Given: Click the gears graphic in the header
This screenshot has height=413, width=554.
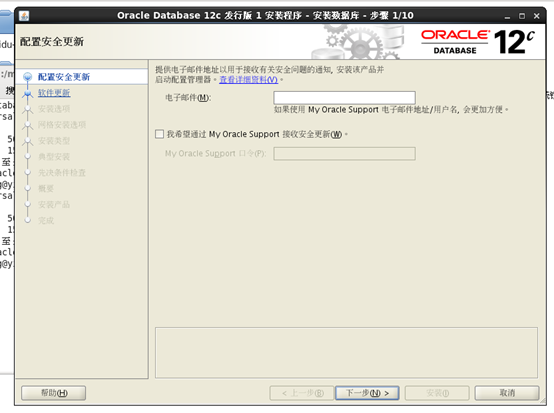Looking at the screenshot, I should coord(358,41).
